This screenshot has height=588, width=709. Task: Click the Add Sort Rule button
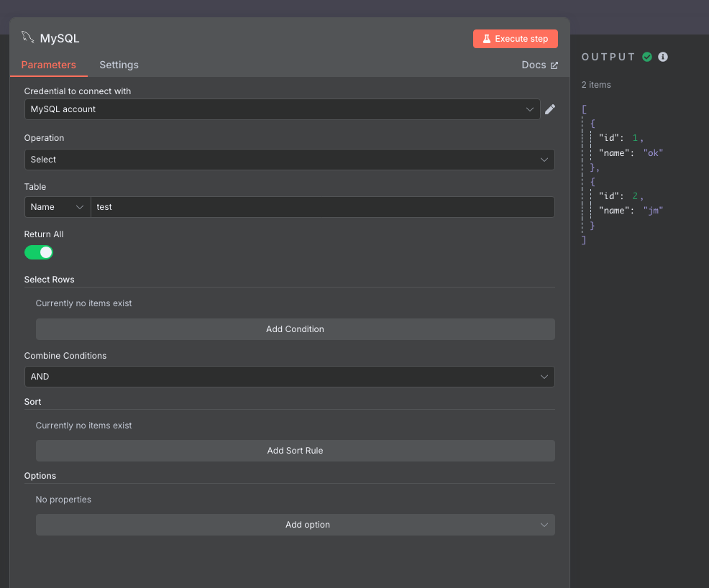click(x=295, y=451)
